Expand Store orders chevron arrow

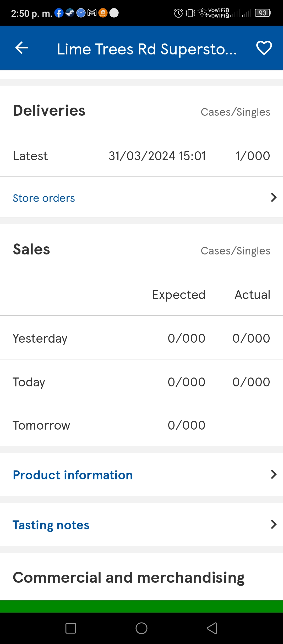(x=274, y=198)
